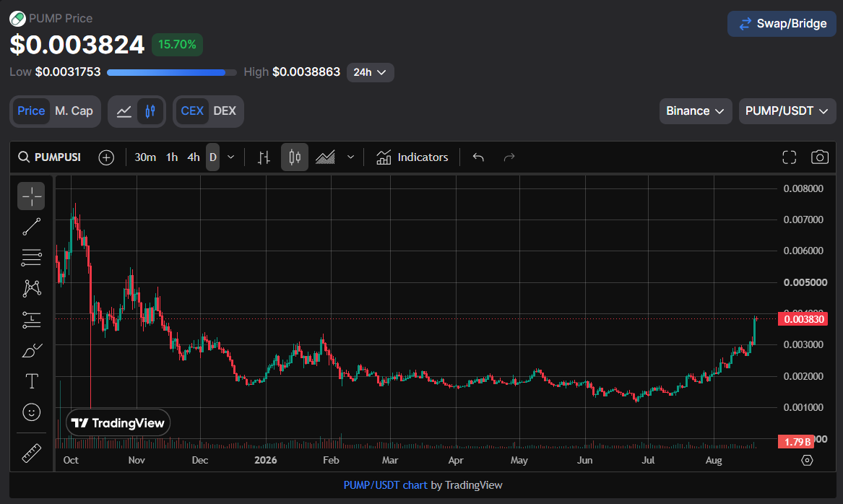Open the PUMP/USDT chart link
The height and width of the screenshot is (504, 843).
pyautogui.click(x=386, y=485)
